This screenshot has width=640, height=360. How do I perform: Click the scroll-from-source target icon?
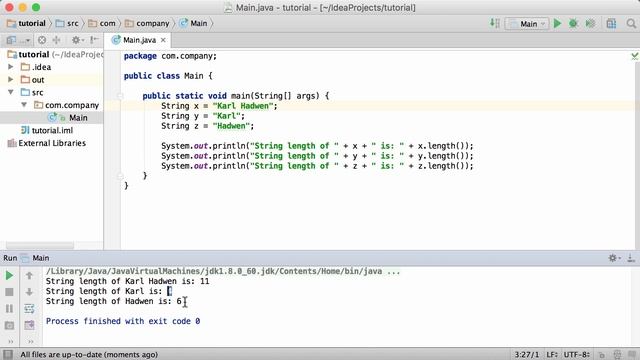[42, 40]
